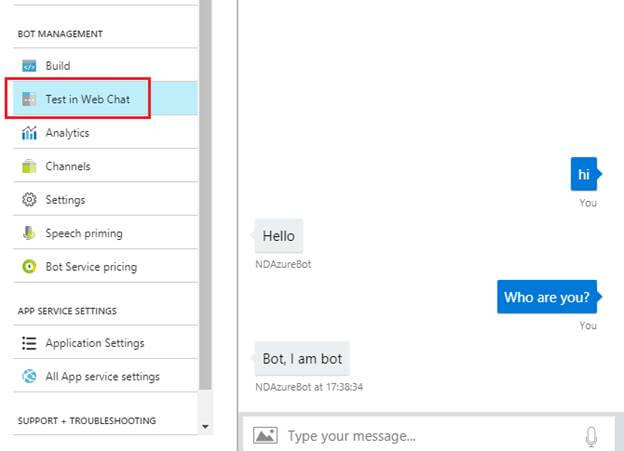Click the image upload icon in chat
Viewport: 624px width, 451px height.
coord(265,435)
